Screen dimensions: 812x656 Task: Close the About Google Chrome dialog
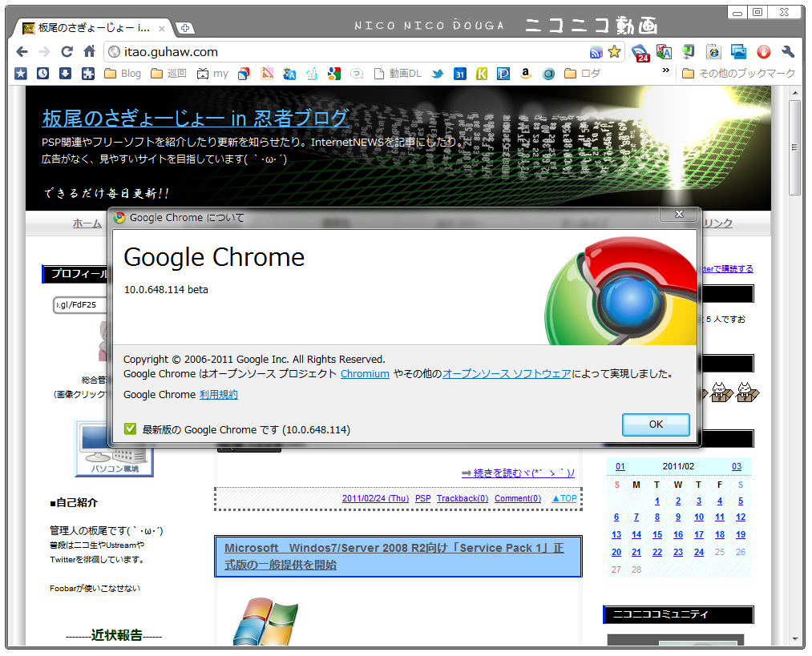(679, 214)
